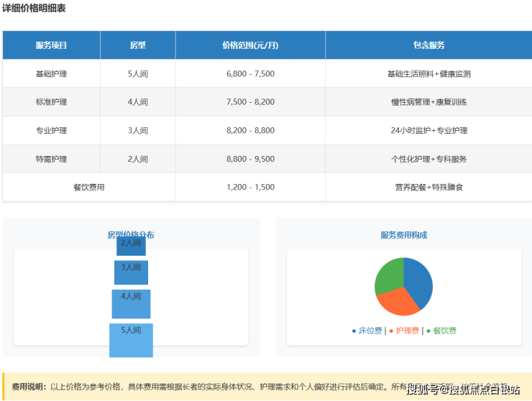This screenshot has width=532, height=401.
Task: Click the 餐饮费用 table cell
Action: [88, 188]
